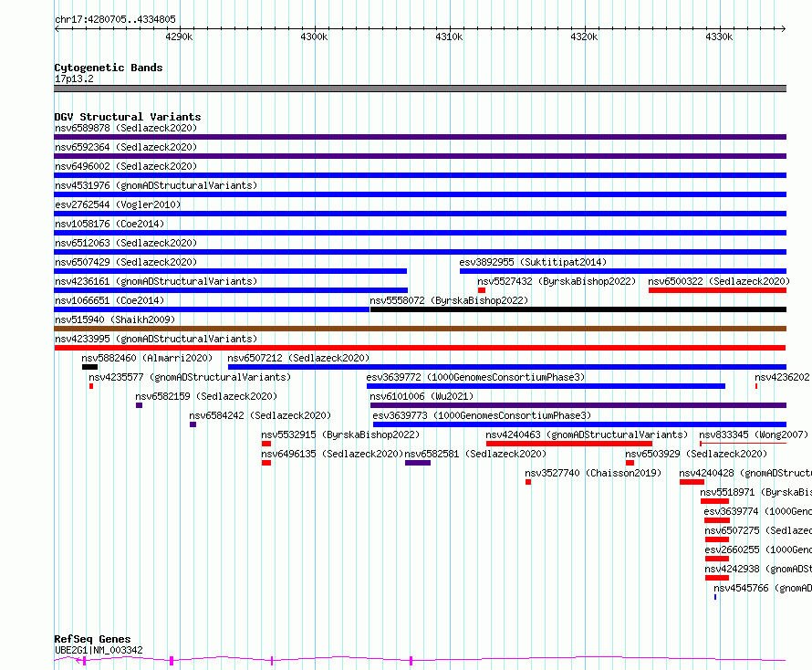Viewport: 812px width, 670px height.
Task: Open variant label nsv5558072 (ByrskaBishop2022)
Action: click(449, 300)
